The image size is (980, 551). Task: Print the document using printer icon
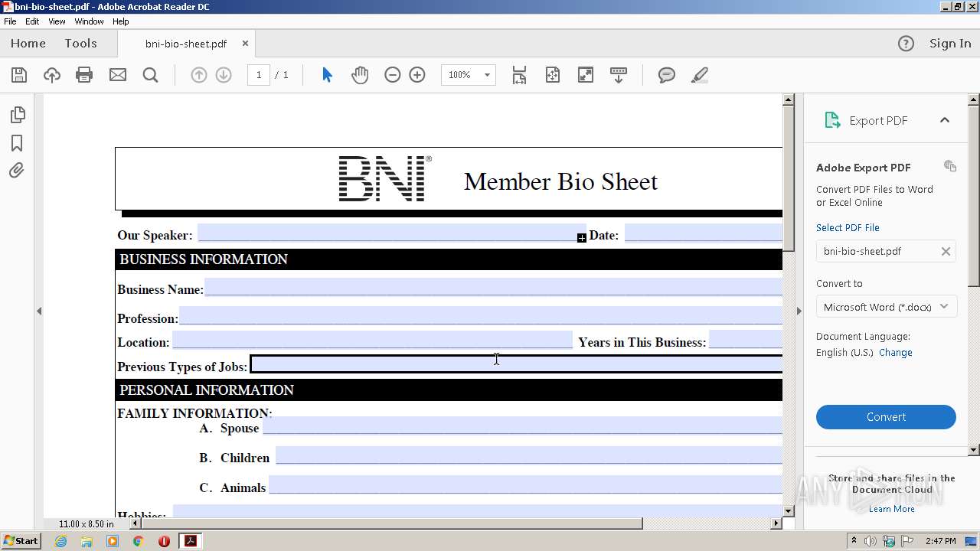(84, 75)
